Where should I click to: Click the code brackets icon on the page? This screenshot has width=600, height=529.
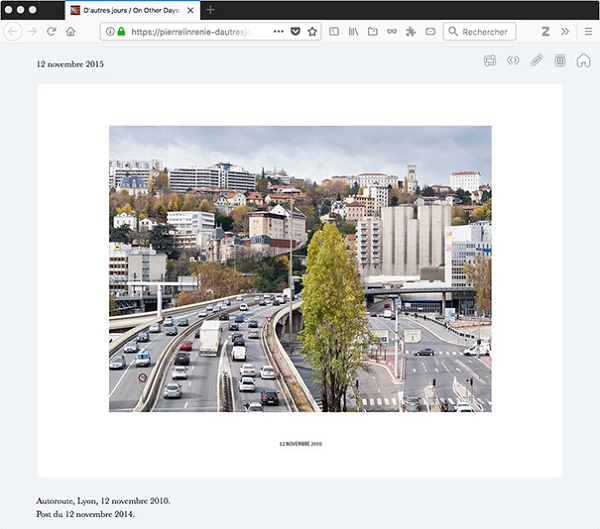point(513,61)
